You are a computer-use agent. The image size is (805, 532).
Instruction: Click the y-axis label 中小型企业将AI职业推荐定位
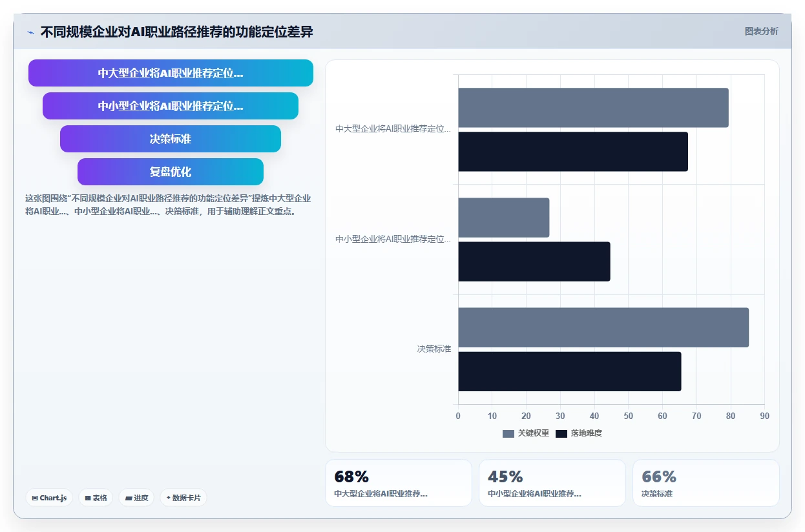pos(393,239)
